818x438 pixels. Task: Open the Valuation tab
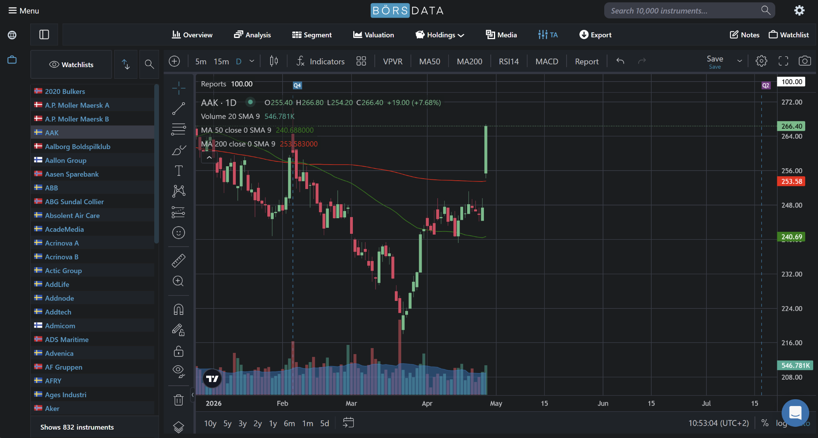coord(373,35)
